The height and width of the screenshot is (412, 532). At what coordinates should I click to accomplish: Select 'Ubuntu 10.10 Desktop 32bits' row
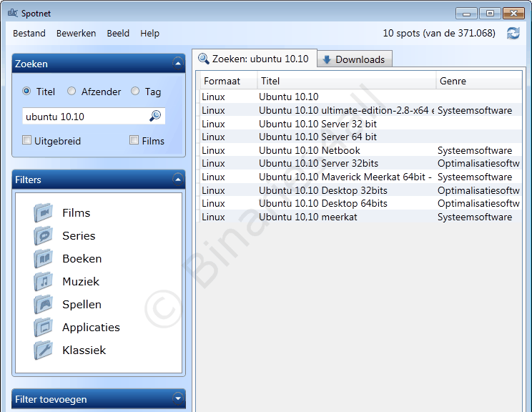click(x=360, y=190)
